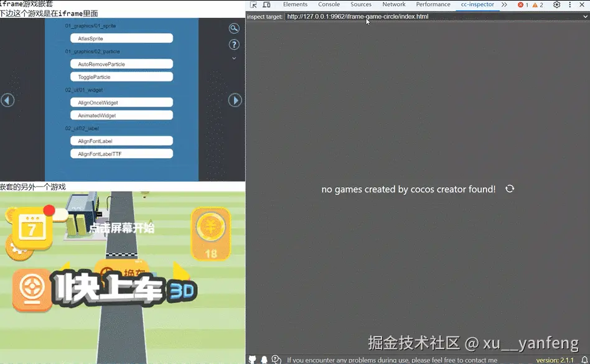Click the search magnifier icon in top game
This screenshot has width=590, height=364.
234,28
